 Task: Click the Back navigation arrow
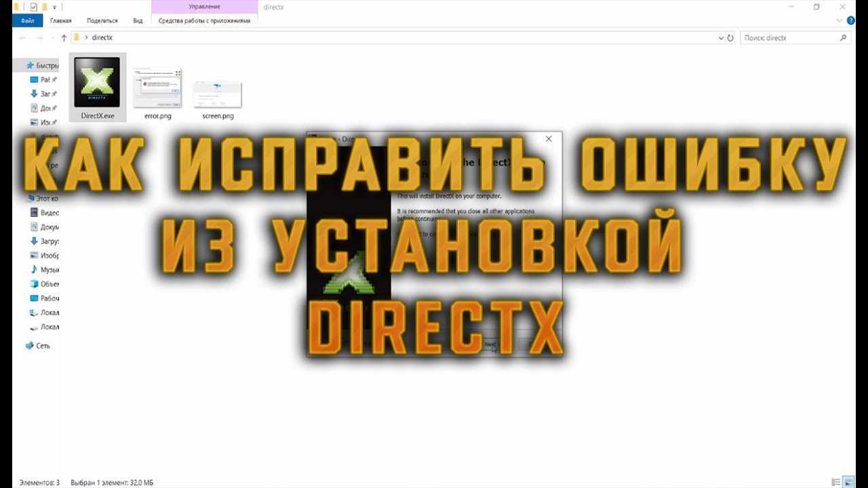[x=23, y=38]
